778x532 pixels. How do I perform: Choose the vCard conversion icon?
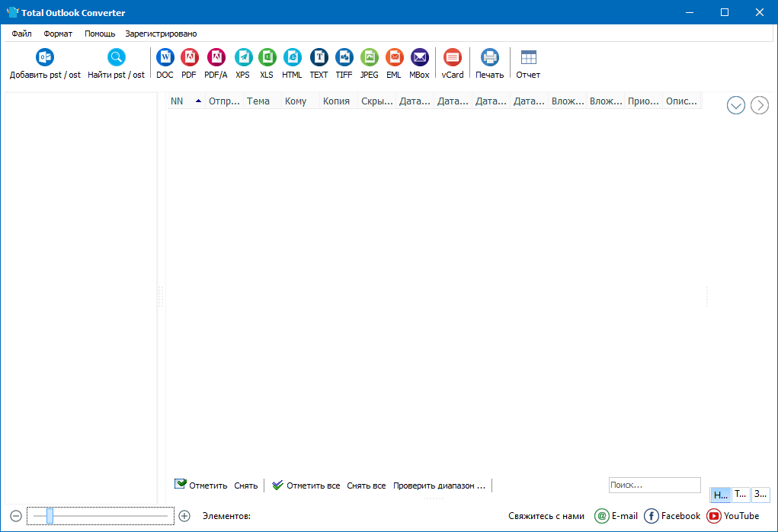(x=452, y=56)
